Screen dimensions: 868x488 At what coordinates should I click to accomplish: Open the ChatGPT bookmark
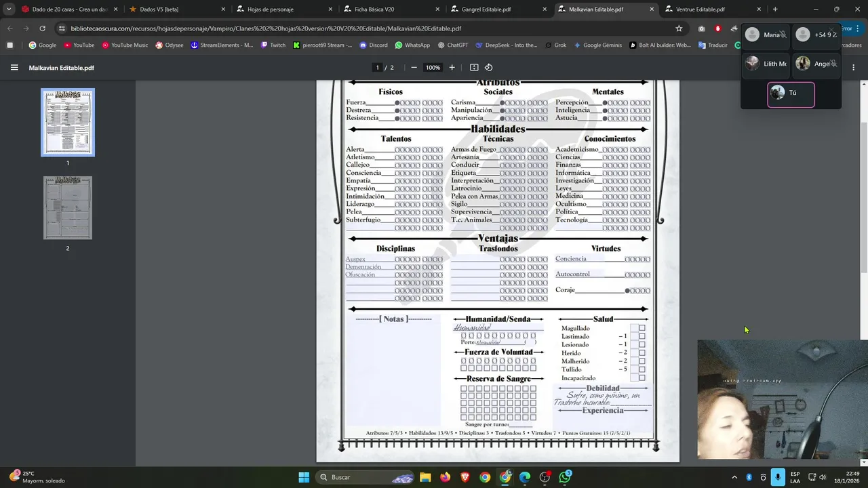[453, 45]
